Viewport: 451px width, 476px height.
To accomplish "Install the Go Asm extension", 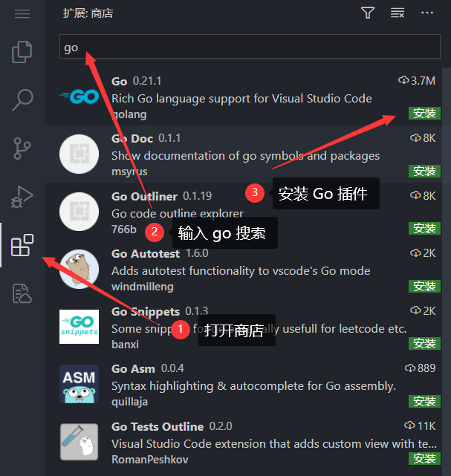I will click(424, 401).
